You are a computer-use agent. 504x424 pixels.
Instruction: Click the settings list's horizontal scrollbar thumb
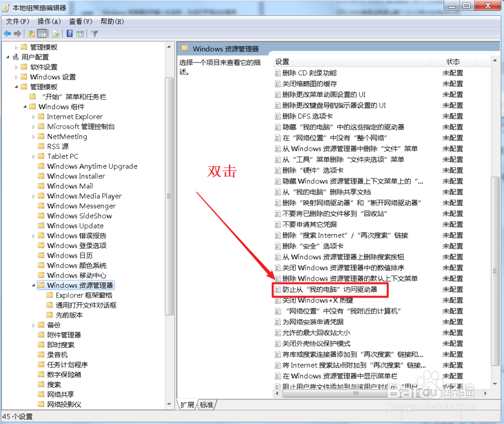355,393
